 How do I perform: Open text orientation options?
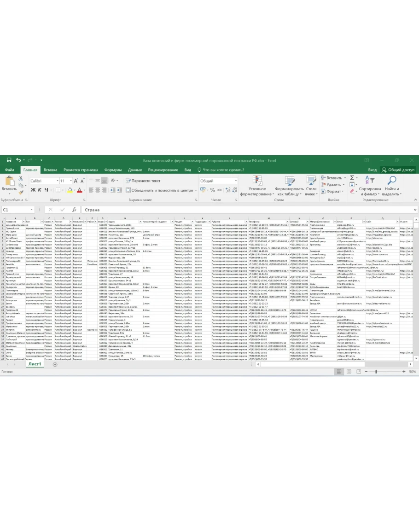pos(114,180)
